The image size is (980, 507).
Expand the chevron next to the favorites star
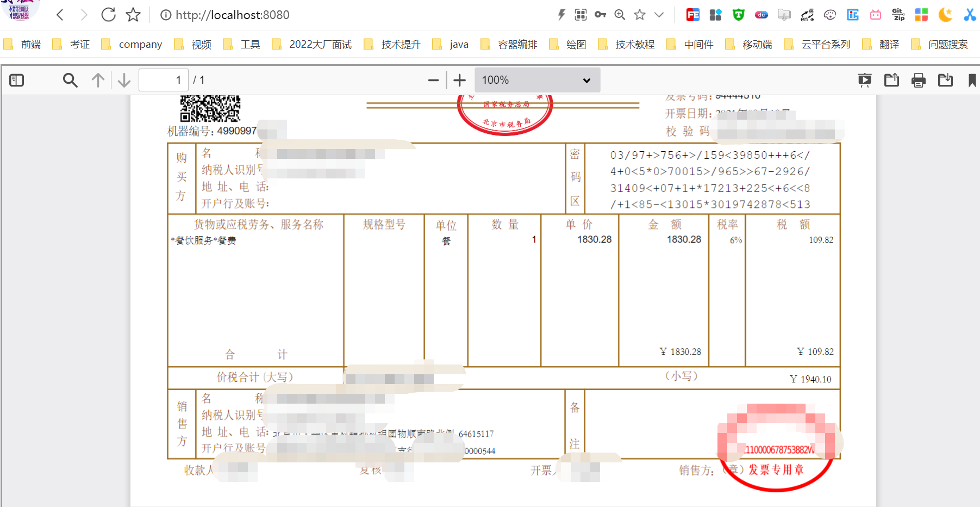[x=659, y=15]
